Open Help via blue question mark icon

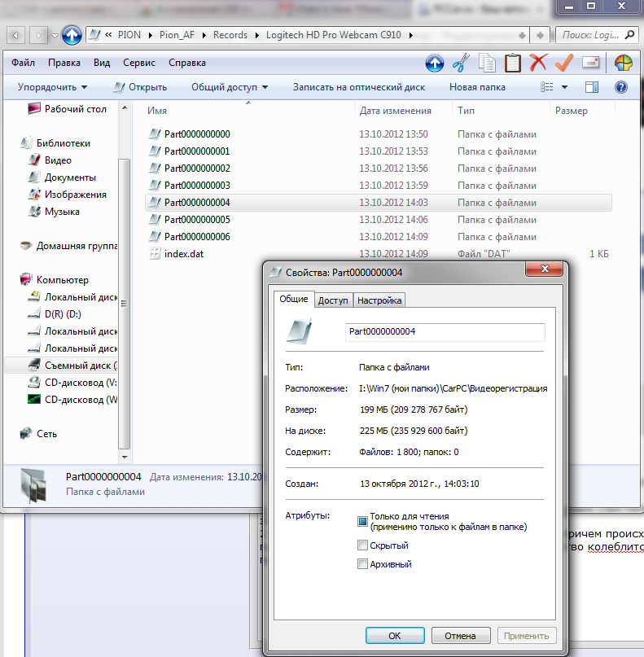pyautogui.click(x=620, y=87)
